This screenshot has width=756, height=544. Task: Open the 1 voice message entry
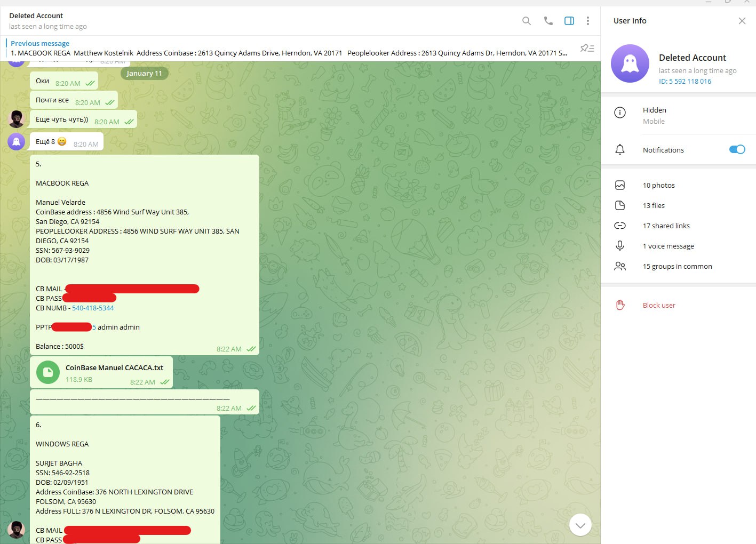click(678, 246)
